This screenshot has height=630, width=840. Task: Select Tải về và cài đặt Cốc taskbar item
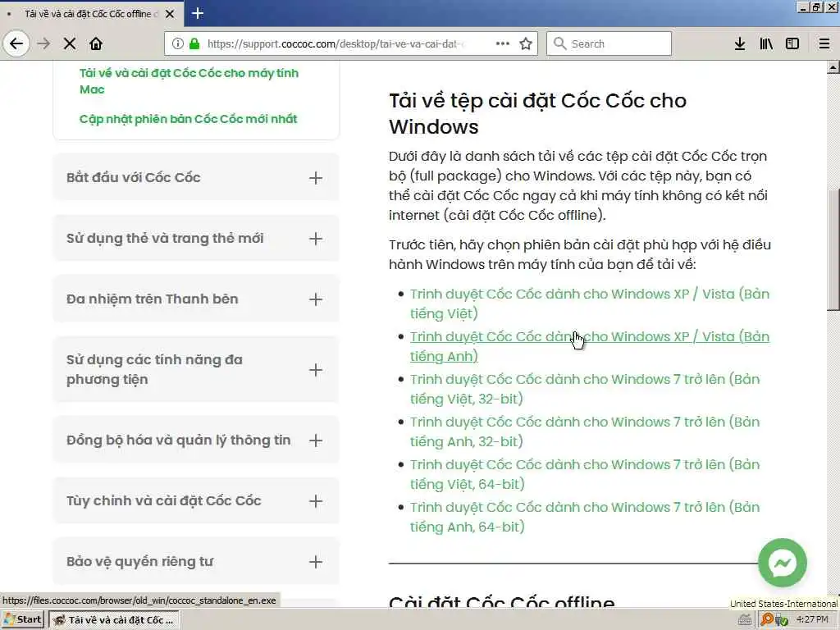(x=114, y=620)
